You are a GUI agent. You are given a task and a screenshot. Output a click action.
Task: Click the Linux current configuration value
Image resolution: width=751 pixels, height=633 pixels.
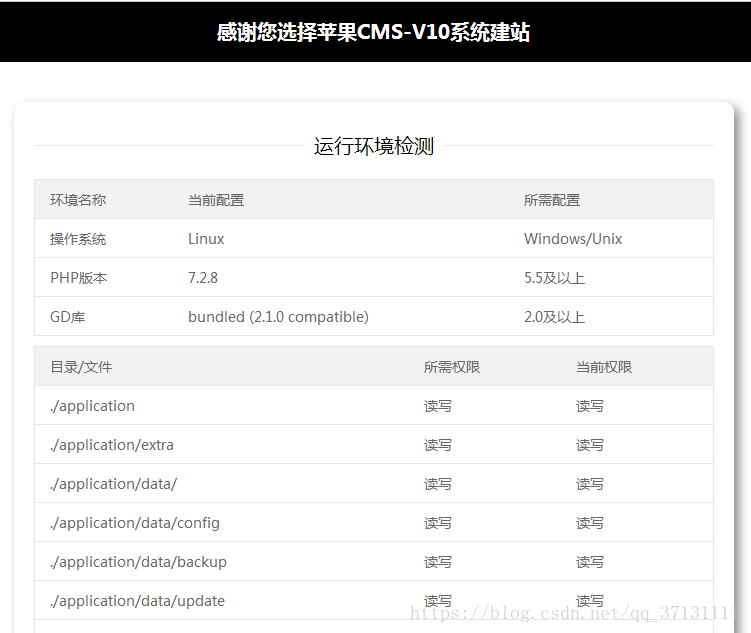(x=206, y=239)
